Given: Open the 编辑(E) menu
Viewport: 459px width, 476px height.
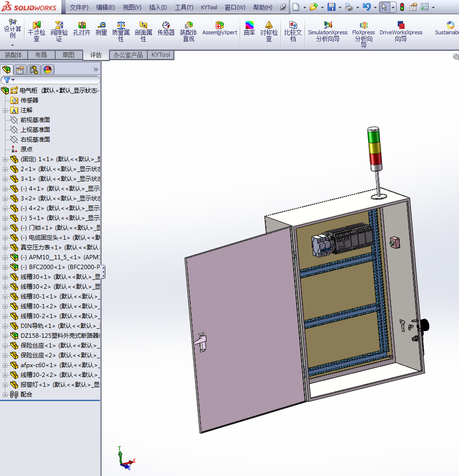Looking at the screenshot, I should [x=105, y=7].
